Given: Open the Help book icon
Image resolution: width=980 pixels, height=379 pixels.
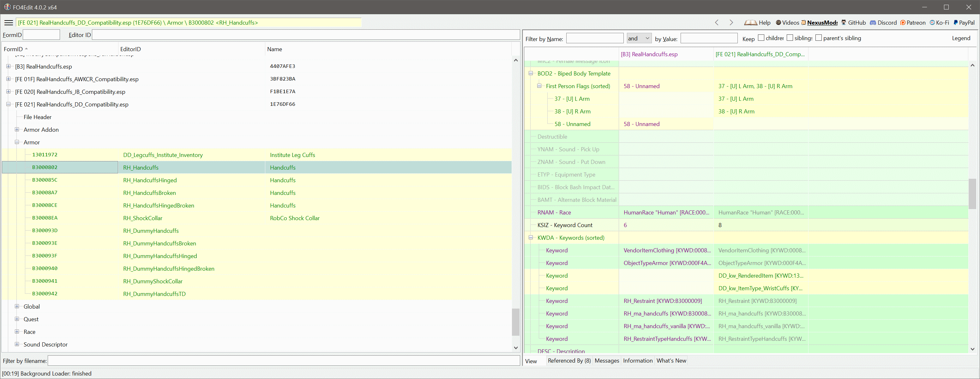Looking at the screenshot, I should [x=751, y=22].
